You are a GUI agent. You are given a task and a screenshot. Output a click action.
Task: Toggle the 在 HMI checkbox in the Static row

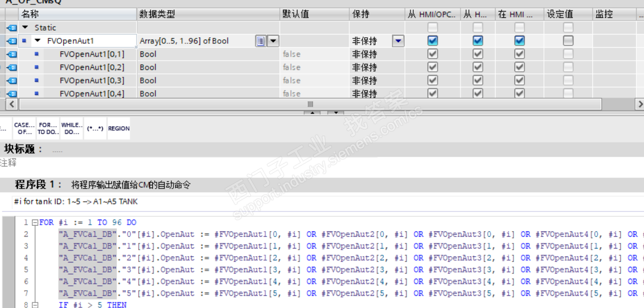click(x=519, y=27)
